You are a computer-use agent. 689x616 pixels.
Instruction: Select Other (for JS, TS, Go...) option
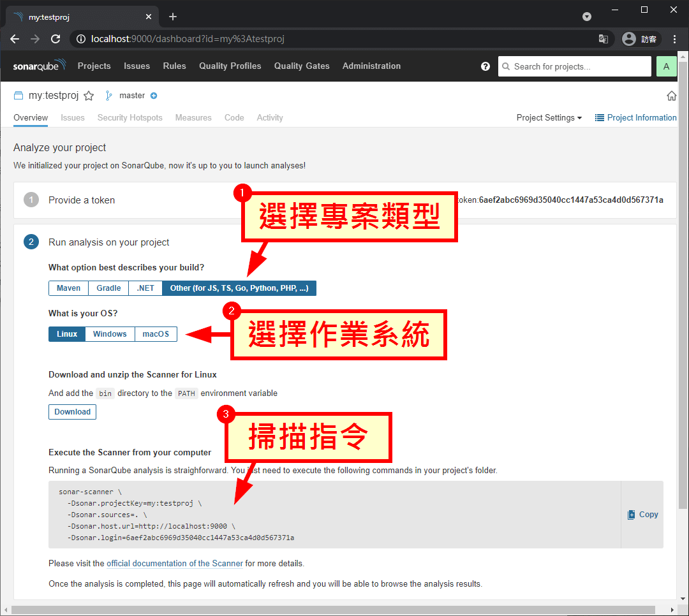pyautogui.click(x=239, y=288)
